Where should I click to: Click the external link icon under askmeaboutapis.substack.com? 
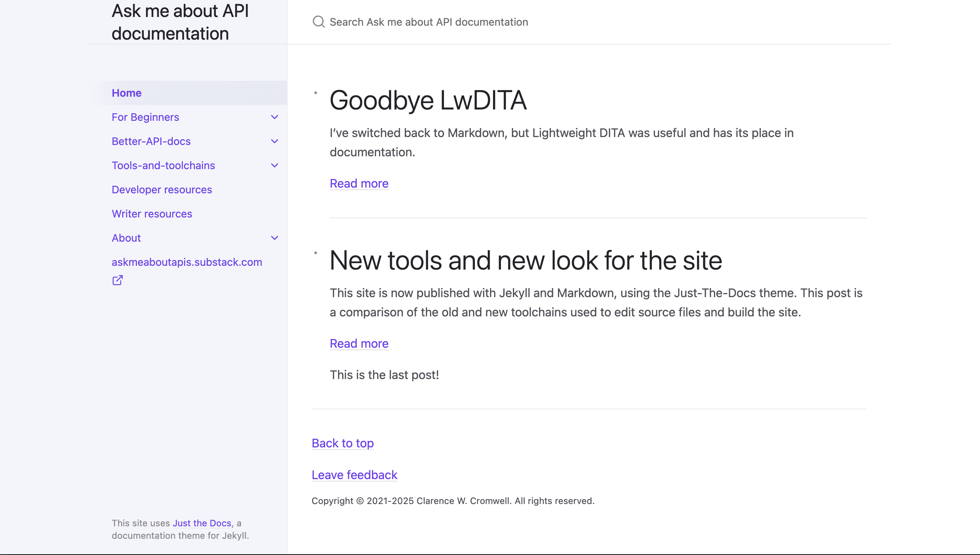[x=117, y=280]
